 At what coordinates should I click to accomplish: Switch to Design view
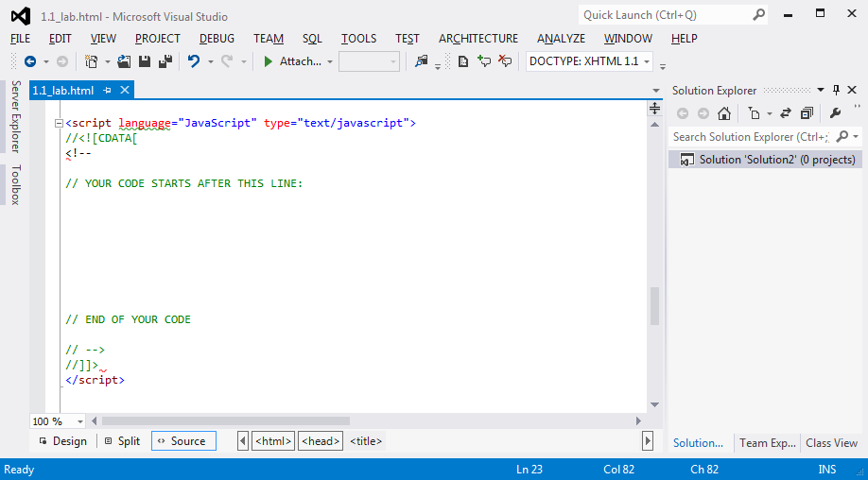click(x=62, y=441)
